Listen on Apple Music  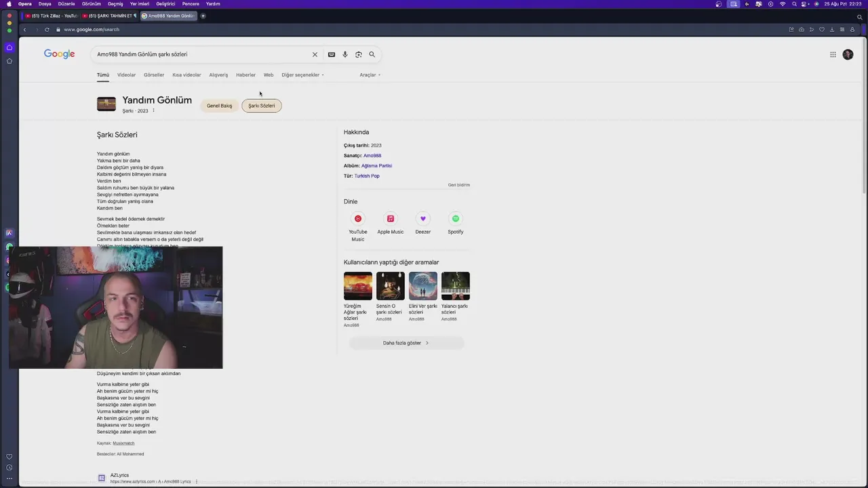(x=391, y=224)
